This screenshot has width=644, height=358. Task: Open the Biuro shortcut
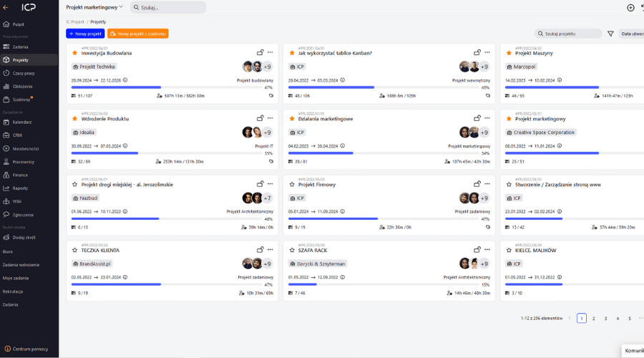tap(8, 251)
